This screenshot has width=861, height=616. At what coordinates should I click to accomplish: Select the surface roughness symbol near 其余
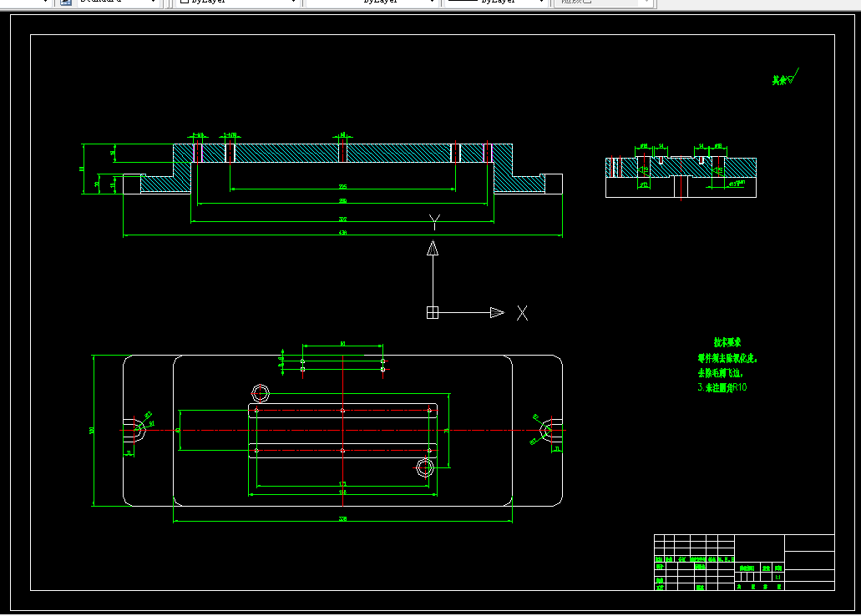pos(793,76)
